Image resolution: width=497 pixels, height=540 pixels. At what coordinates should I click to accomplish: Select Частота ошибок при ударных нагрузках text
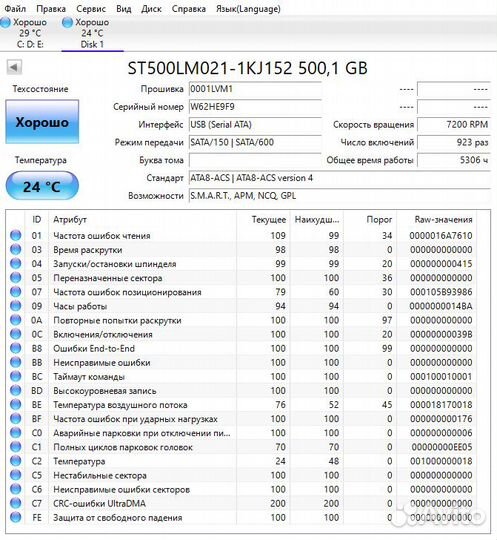135,419
